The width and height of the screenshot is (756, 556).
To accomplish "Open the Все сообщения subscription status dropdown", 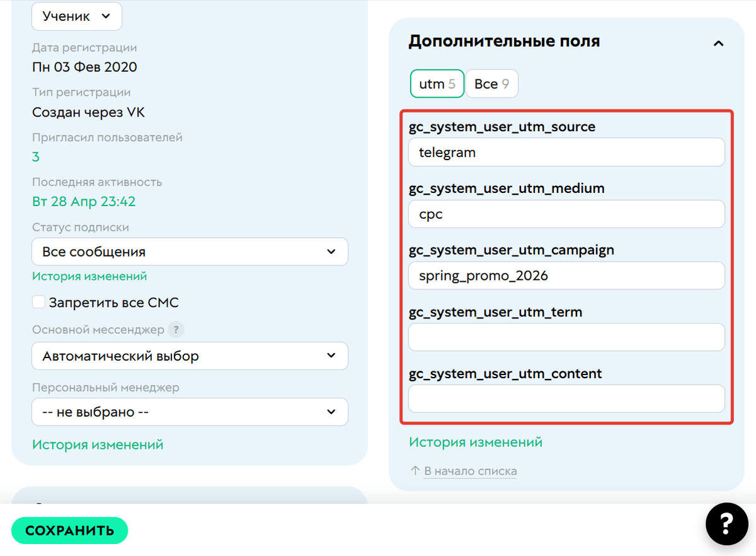I will (x=190, y=252).
